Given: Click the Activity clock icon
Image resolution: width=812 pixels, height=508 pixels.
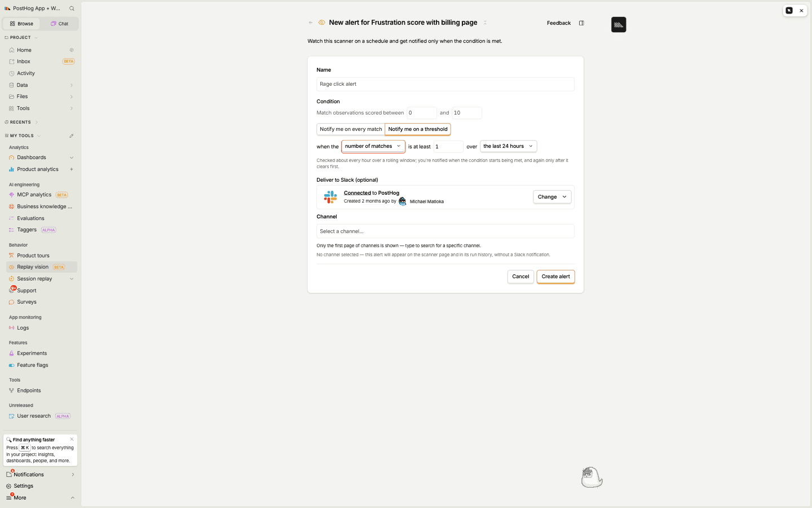Looking at the screenshot, I should 11,73.
